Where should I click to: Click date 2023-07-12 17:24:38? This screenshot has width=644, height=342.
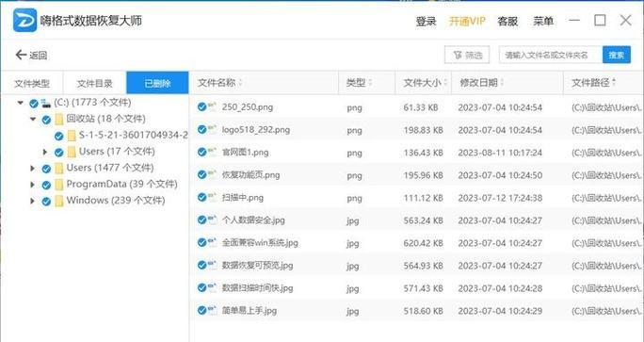(x=500, y=198)
